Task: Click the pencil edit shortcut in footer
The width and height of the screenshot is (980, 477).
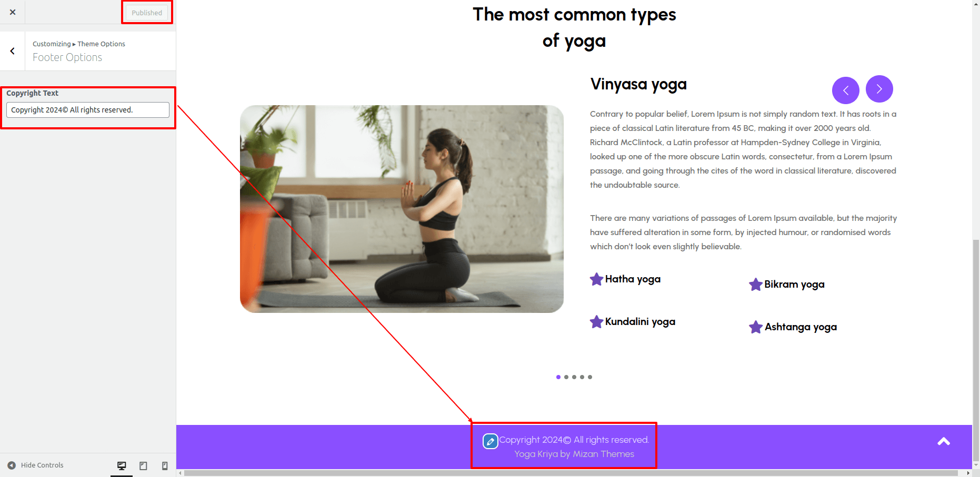Action: [490, 441]
